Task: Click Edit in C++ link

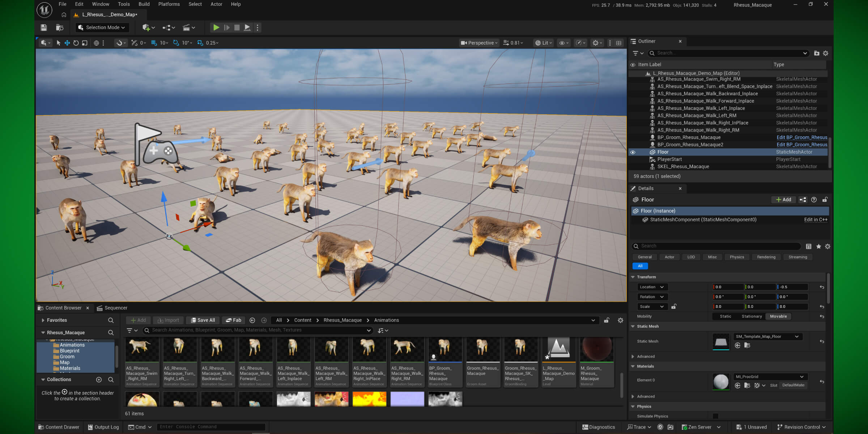Action: coord(816,220)
